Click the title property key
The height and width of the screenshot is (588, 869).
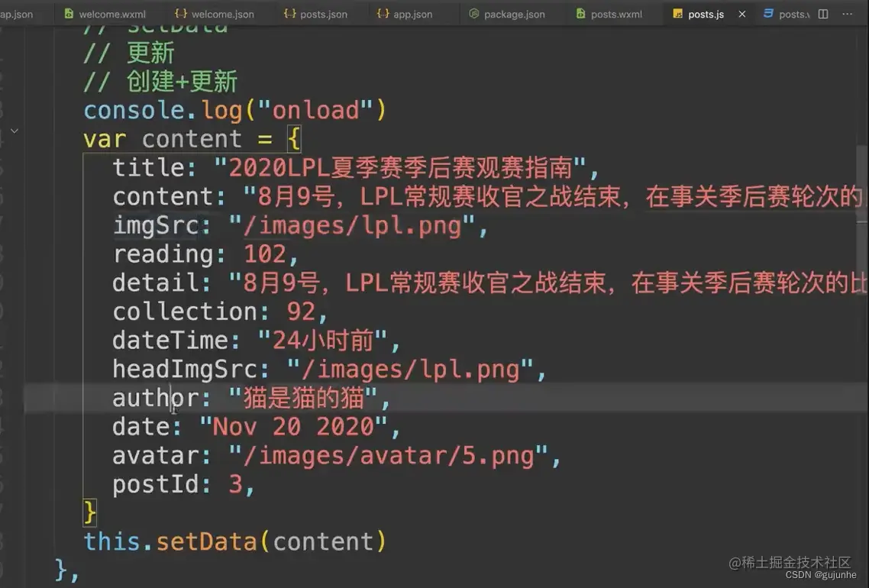[x=149, y=167]
